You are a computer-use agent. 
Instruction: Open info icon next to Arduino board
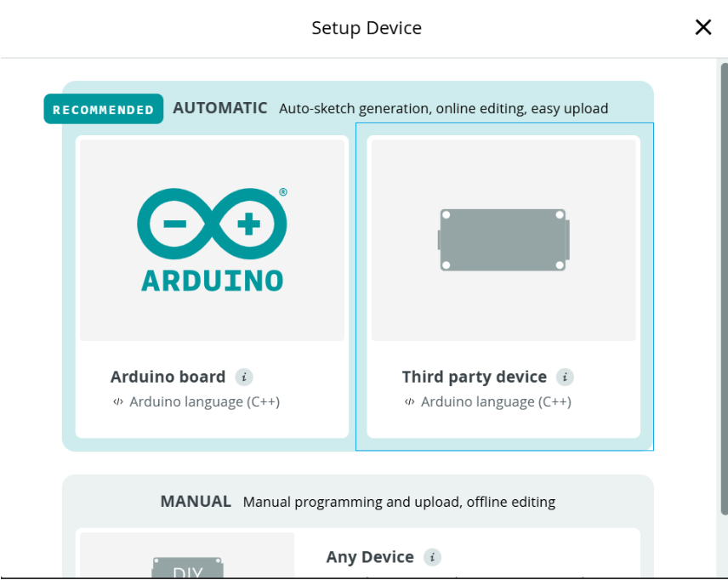pyautogui.click(x=244, y=377)
